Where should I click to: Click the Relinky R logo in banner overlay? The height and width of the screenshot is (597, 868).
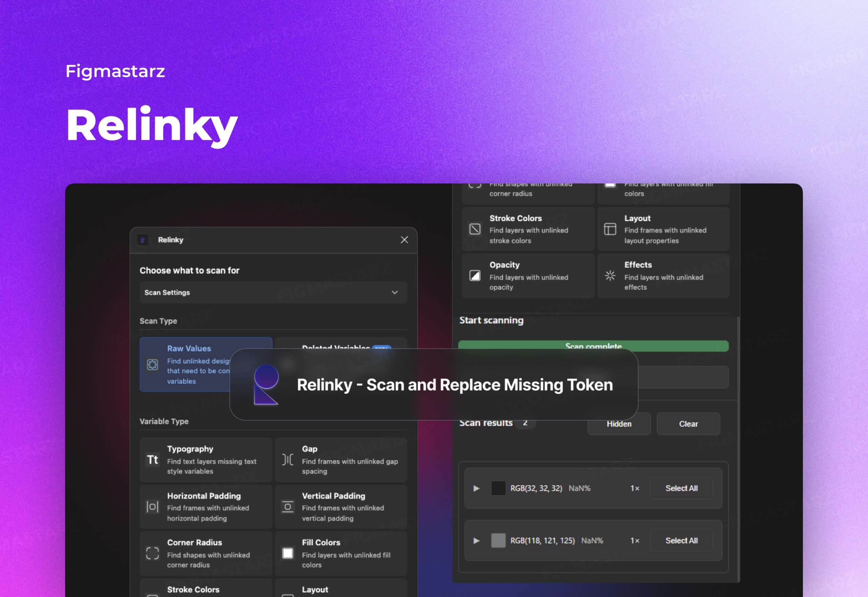(x=266, y=385)
